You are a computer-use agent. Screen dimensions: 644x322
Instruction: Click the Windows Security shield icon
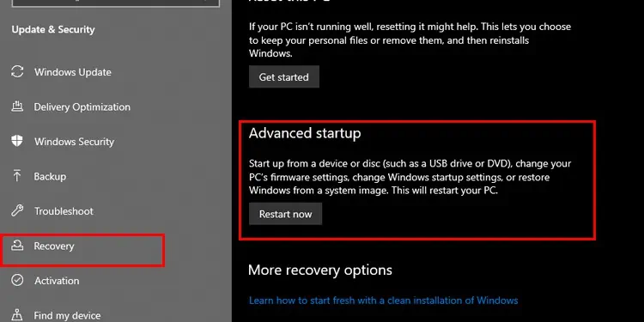tap(17, 141)
